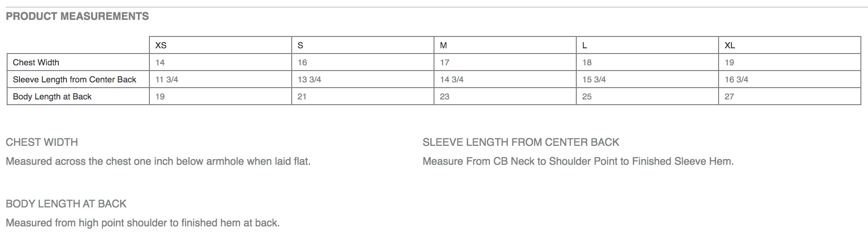This screenshot has width=868, height=251.
Task: Select the XL body length value 27
Action: pos(729,97)
